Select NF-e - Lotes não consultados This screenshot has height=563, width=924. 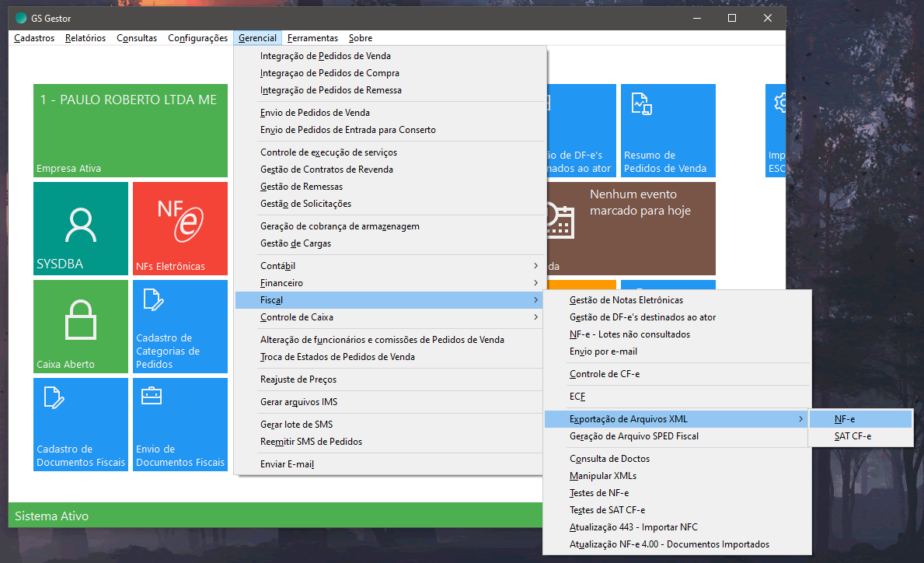pyautogui.click(x=676, y=334)
